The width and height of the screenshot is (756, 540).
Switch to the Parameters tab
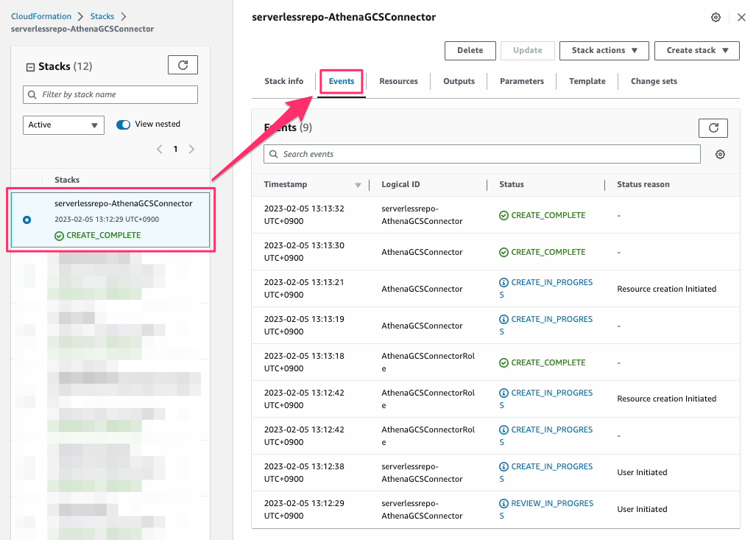(x=522, y=81)
